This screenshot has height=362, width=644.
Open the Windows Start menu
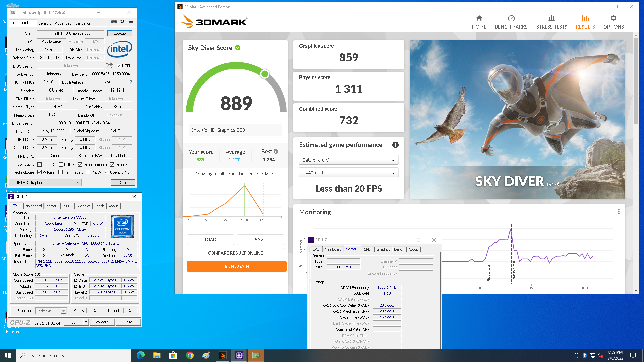pyautogui.click(x=8, y=355)
